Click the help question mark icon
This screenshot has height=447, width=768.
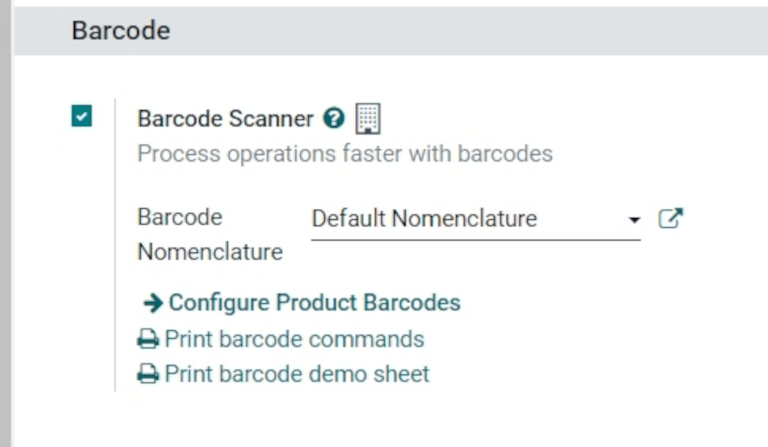tap(334, 118)
